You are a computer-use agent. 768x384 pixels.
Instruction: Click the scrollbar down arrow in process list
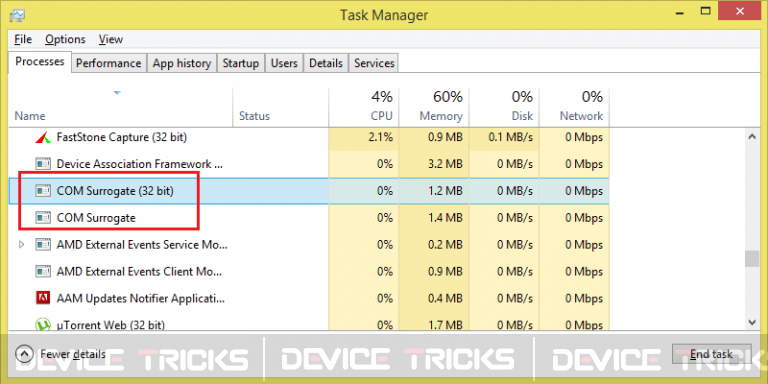pos(753,322)
